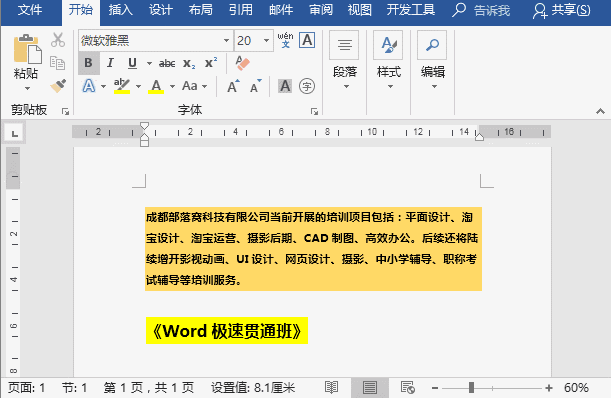The height and width of the screenshot is (398, 611).
Task: Click Tell me (告诉我) search icon
Action: [459, 10]
